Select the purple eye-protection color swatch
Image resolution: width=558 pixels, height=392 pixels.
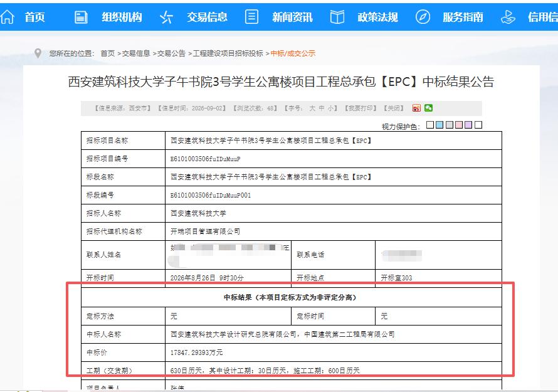point(468,125)
